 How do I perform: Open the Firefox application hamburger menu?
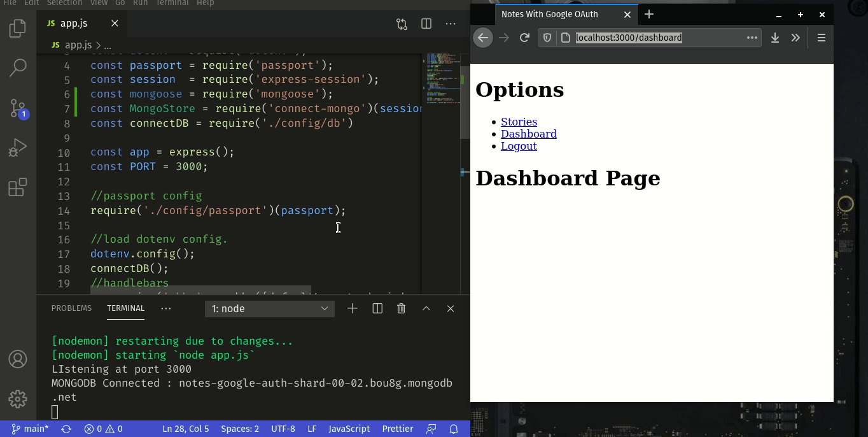(x=822, y=38)
